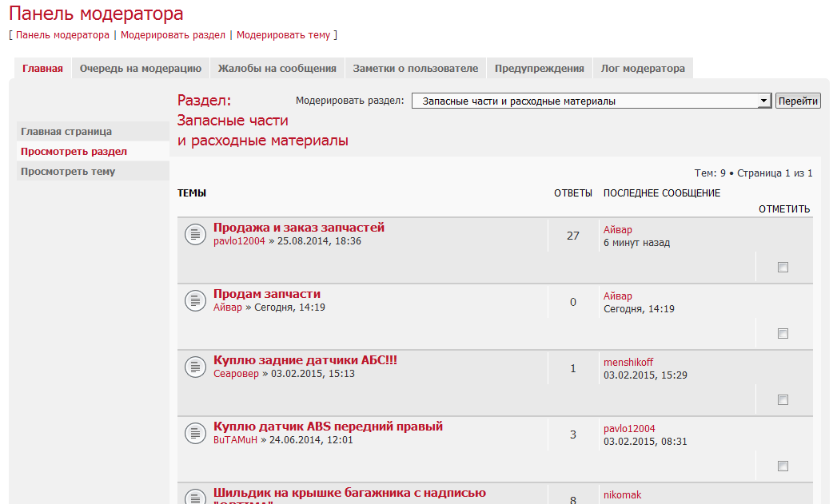Click topic icon beside "Куплю датчик ABS передний правый"
Viewport: 837px width, 504px height.
tap(196, 433)
